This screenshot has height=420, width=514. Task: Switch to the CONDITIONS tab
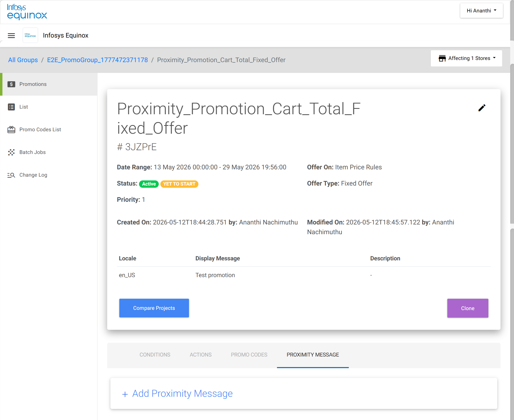(x=155, y=355)
